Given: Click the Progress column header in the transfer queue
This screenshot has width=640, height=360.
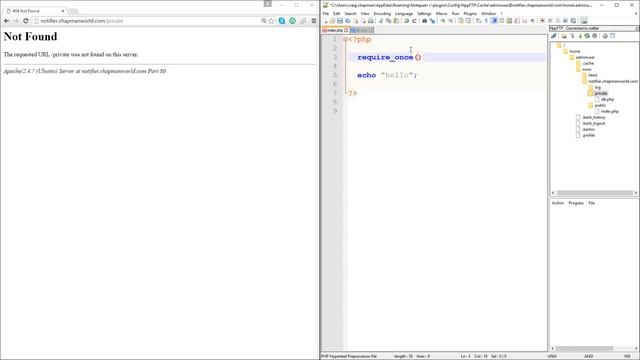Looking at the screenshot, I should [576, 203].
